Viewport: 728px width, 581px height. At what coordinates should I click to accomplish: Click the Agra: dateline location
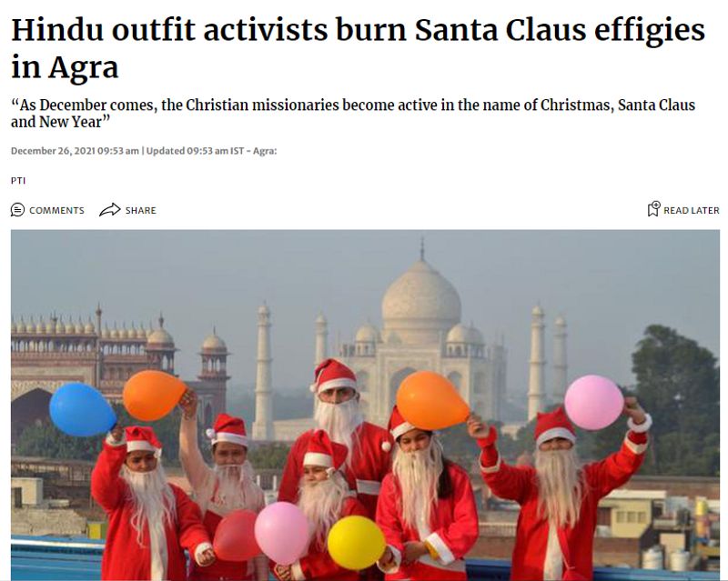point(265,151)
